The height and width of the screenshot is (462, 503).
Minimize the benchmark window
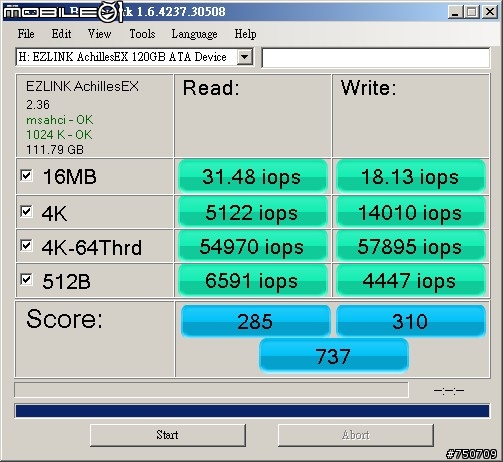(455, 12)
